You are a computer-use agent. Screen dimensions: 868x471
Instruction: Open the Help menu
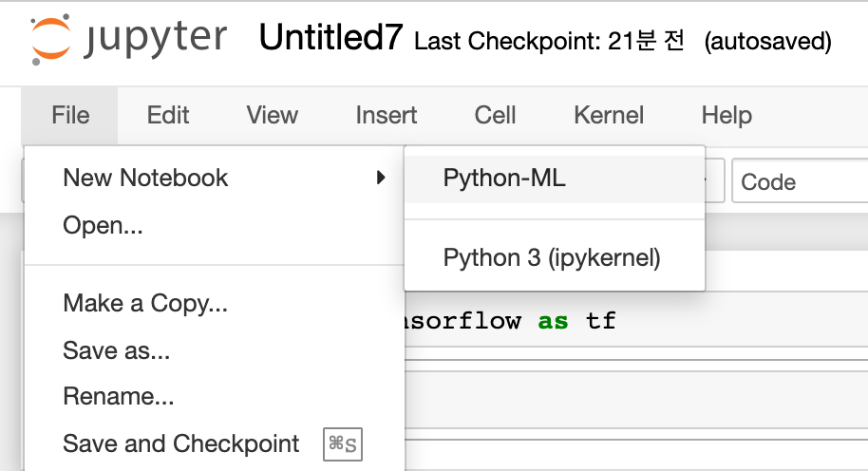pyautogui.click(x=726, y=115)
